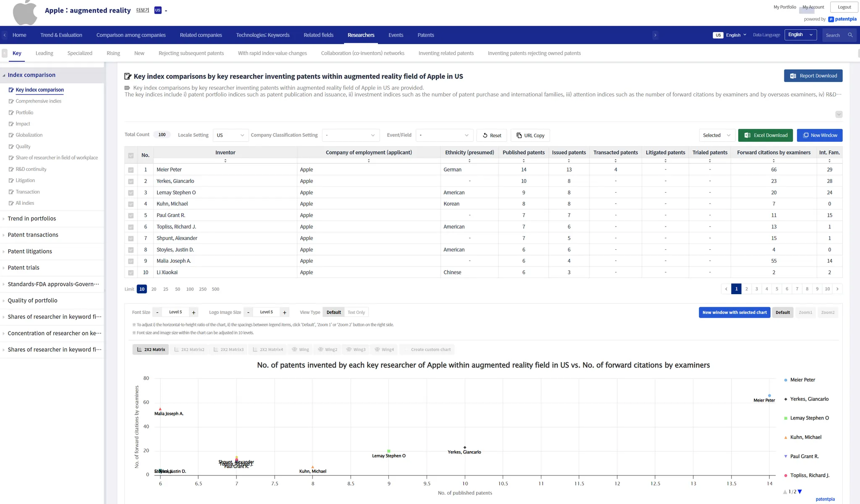
Task: Click Lemay Stephen O green legend swatch
Action: coord(785,418)
